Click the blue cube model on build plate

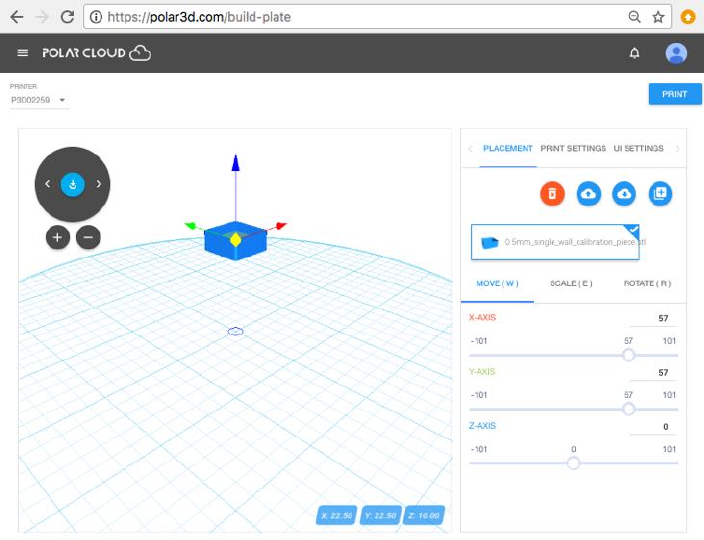(x=235, y=242)
